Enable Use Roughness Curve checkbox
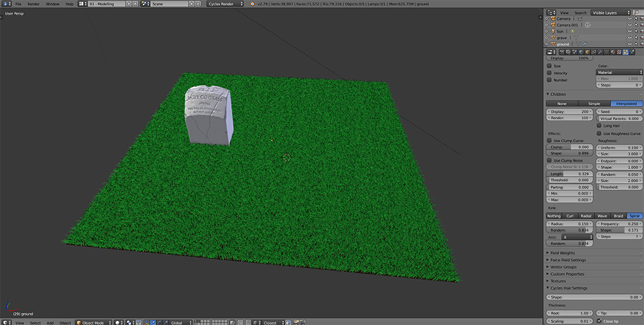644x325 pixels. (x=600, y=133)
